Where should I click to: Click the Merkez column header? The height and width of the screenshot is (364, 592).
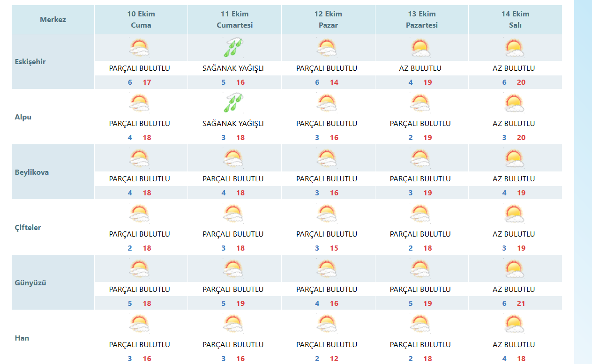click(x=53, y=20)
